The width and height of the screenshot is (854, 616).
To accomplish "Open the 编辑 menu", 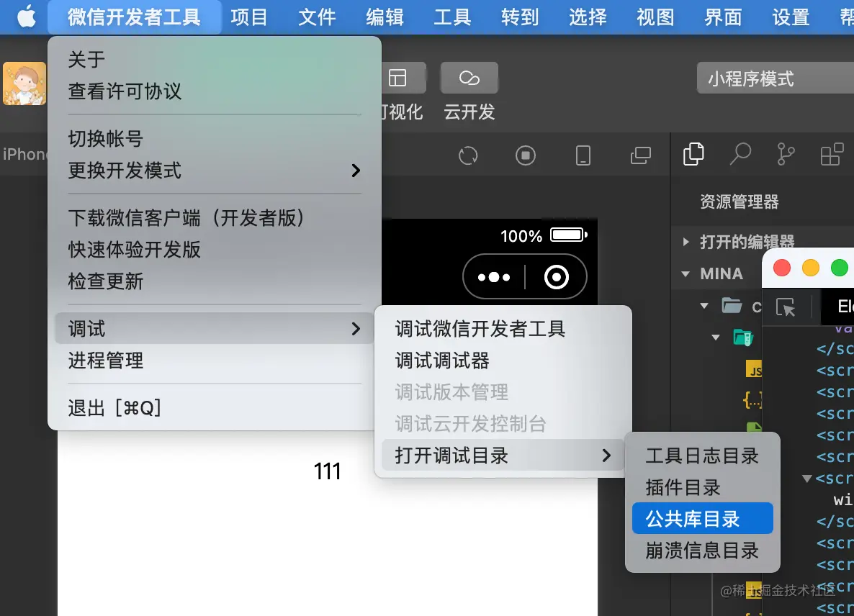I will point(385,17).
